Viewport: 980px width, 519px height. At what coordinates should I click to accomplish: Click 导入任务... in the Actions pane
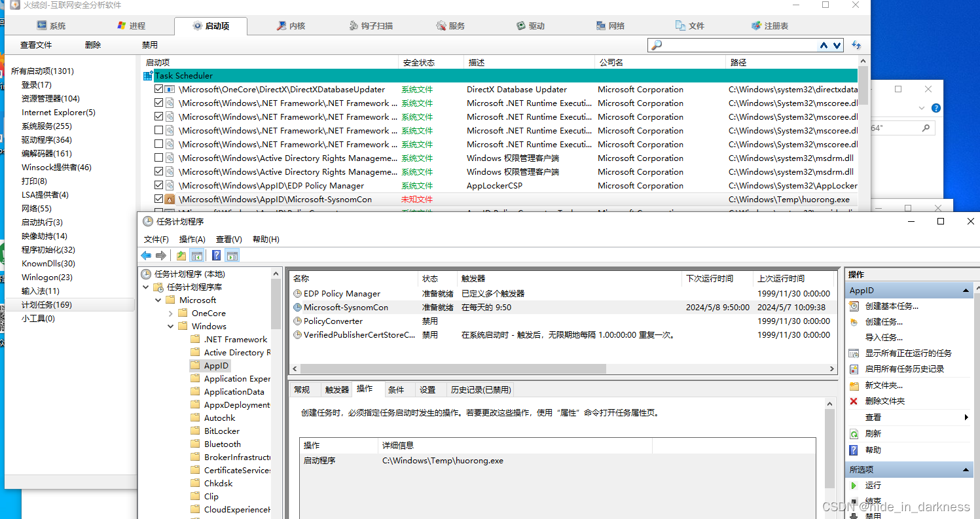click(x=884, y=338)
